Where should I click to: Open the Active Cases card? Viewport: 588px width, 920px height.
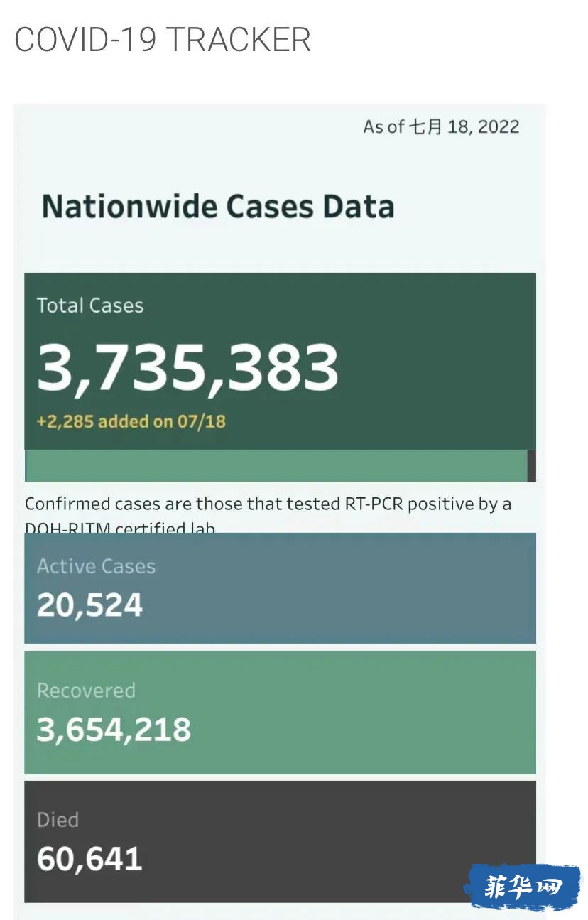[x=280, y=588]
